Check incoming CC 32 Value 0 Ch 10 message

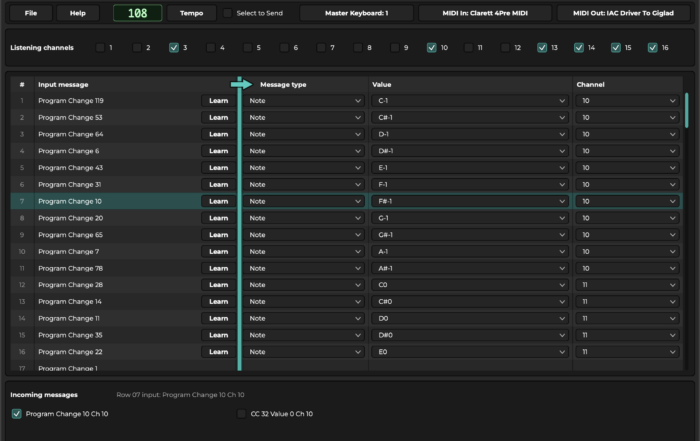[x=242, y=414]
